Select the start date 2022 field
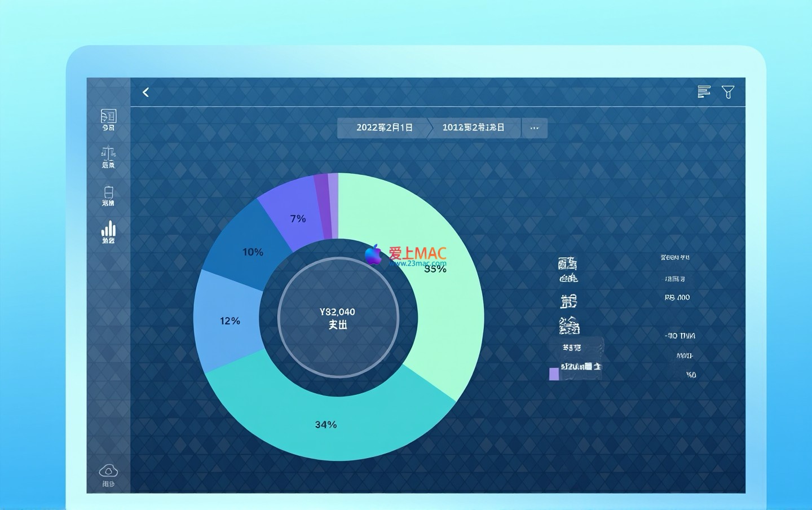 coord(384,128)
